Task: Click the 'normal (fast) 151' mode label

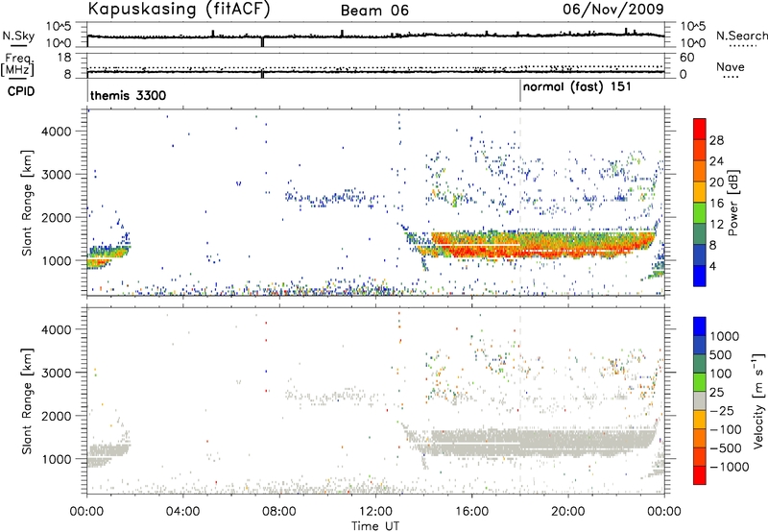Action: click(x=577, y=87)
